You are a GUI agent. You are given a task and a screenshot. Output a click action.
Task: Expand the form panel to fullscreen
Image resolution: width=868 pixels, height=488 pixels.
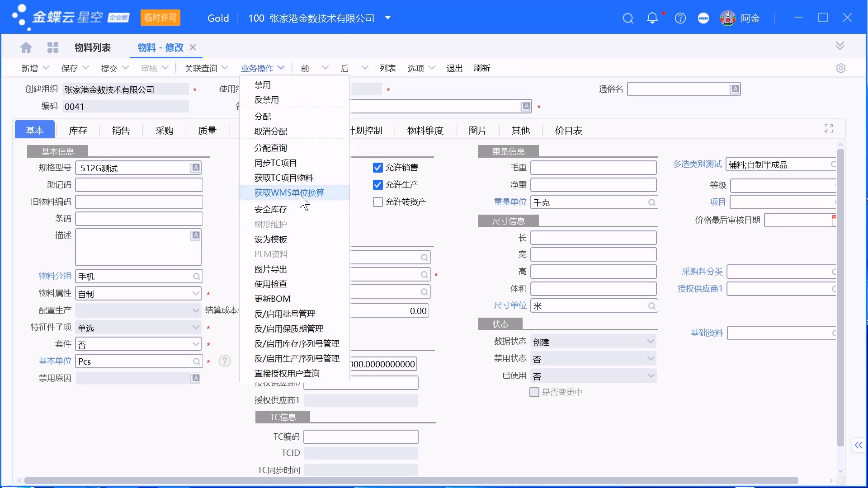point(829,129)
